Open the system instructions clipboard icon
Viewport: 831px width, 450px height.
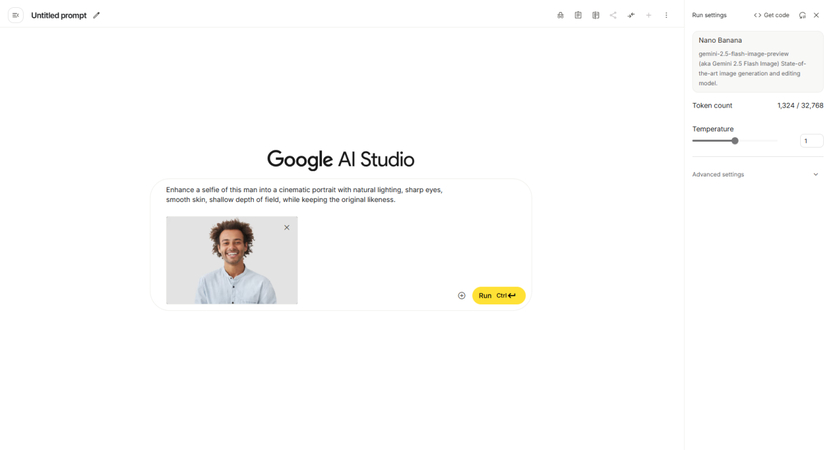coord(578,15)
